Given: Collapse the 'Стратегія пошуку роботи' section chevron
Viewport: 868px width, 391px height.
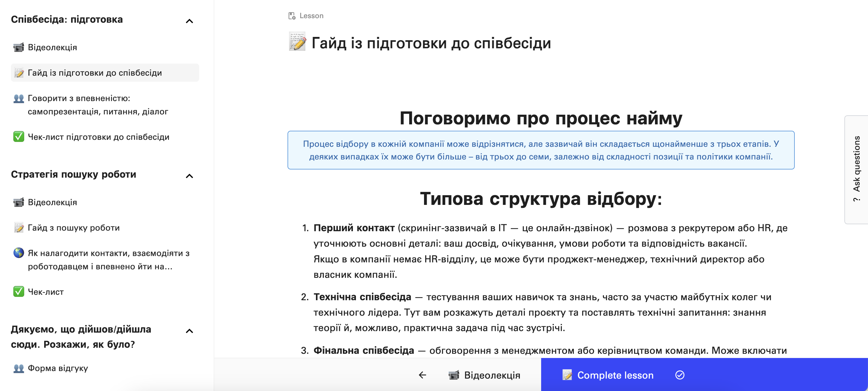Looking at the screenshot, I should point(189,176).
